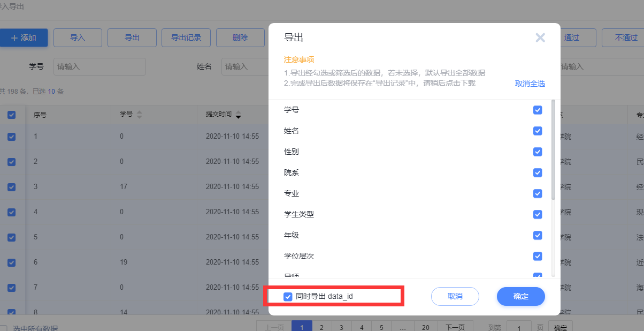The width and height of the screenshot is (644, 331).
Task: Deselect row 3 checkbox in table
Action: (12, 187)
